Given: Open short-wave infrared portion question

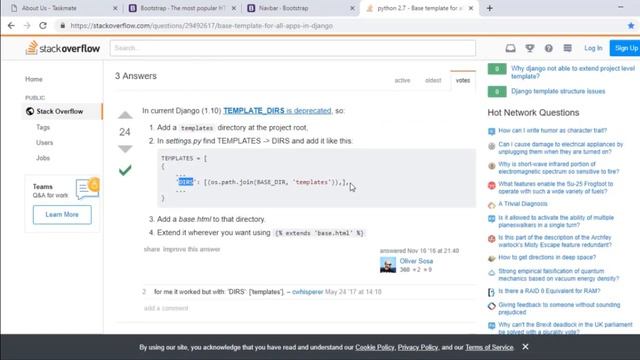Looking at the screenshot, I should [558, 168].
